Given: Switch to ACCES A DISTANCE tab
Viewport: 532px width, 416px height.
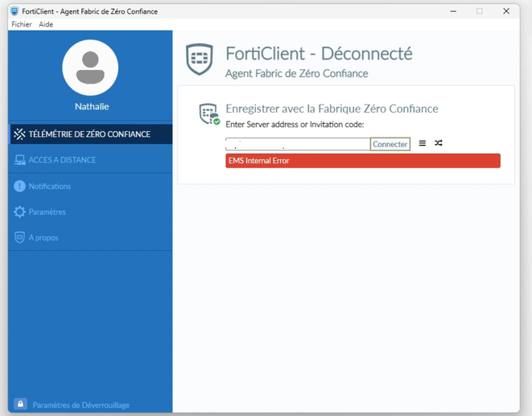Looking at the screenshot, I should point(91,160).
